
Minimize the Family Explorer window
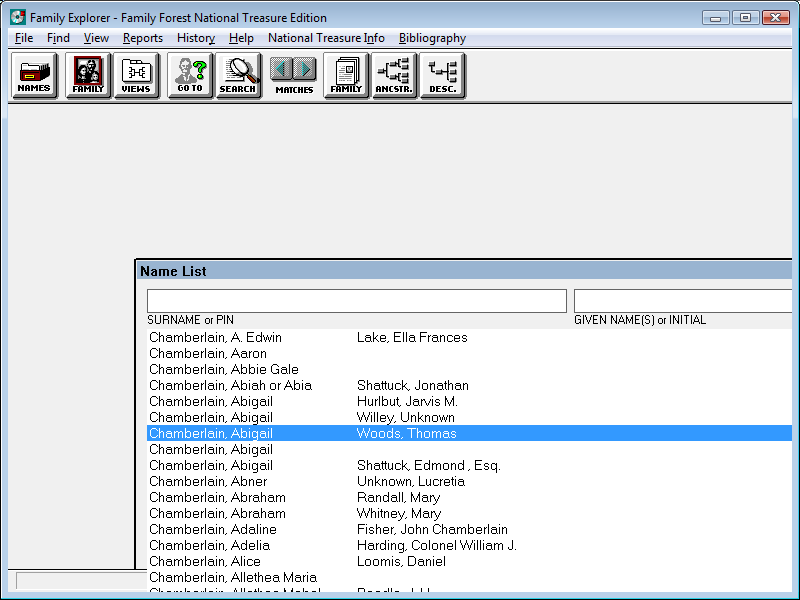[715, 18]
